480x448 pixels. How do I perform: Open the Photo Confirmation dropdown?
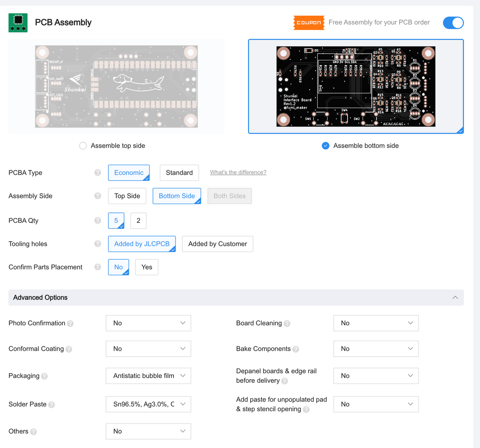coord(148,323)
